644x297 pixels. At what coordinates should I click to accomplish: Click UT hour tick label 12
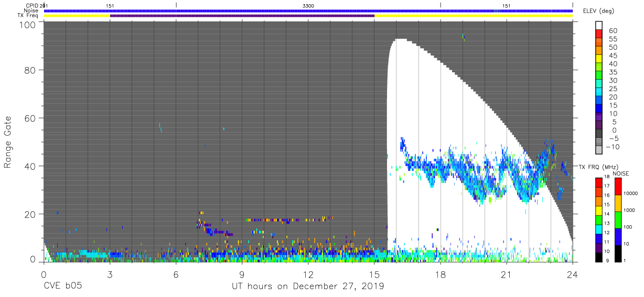click(308, 274)
